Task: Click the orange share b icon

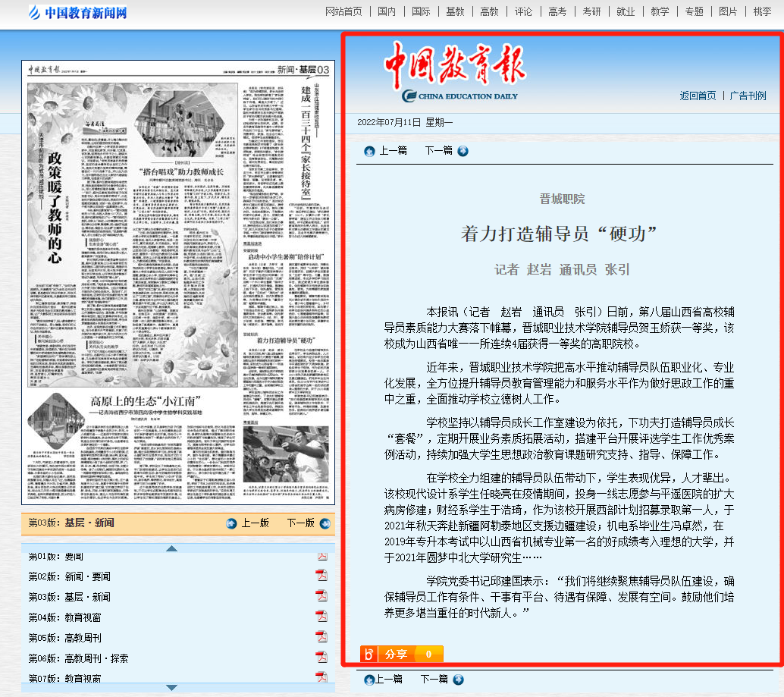Action: click(369, 654)
